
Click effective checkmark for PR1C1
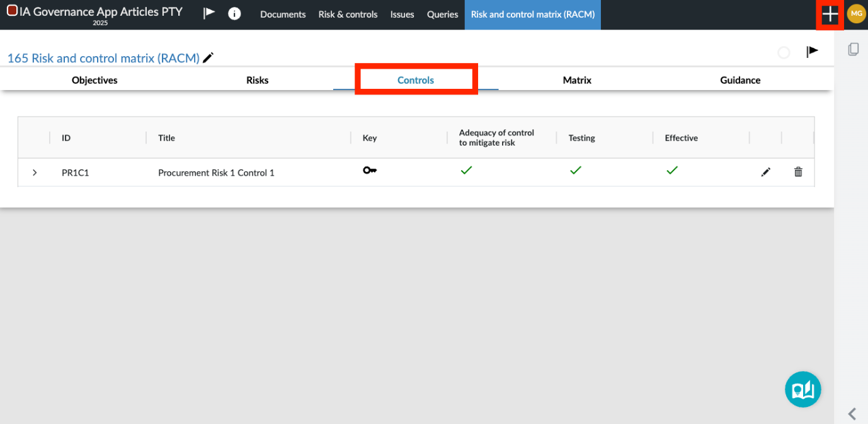672,170
